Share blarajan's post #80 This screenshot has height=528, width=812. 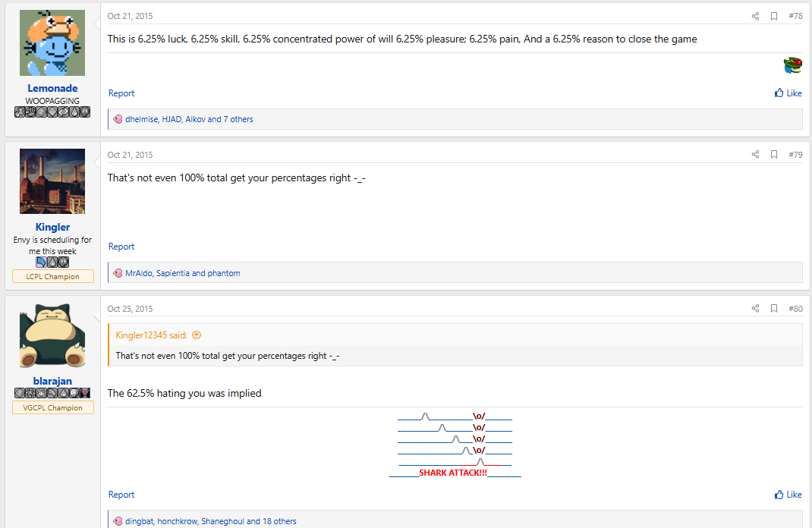click(x=755, y=309)
